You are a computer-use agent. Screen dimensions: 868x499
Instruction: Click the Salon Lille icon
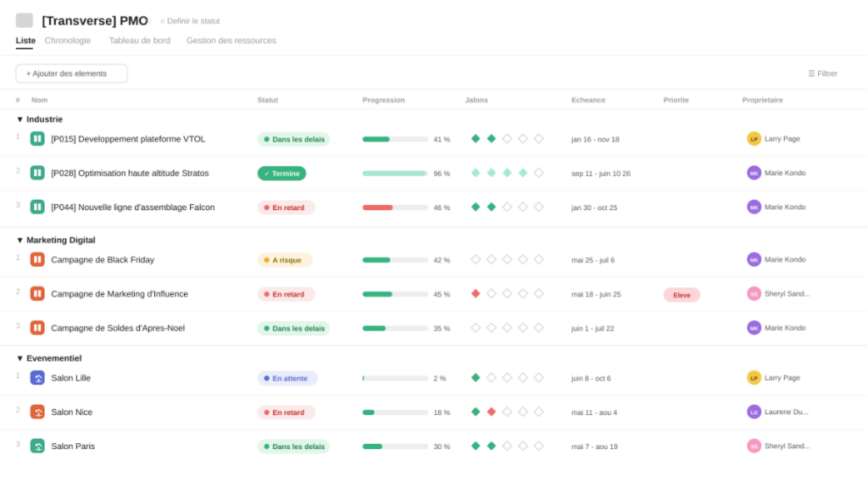click(x=37, y=378)
